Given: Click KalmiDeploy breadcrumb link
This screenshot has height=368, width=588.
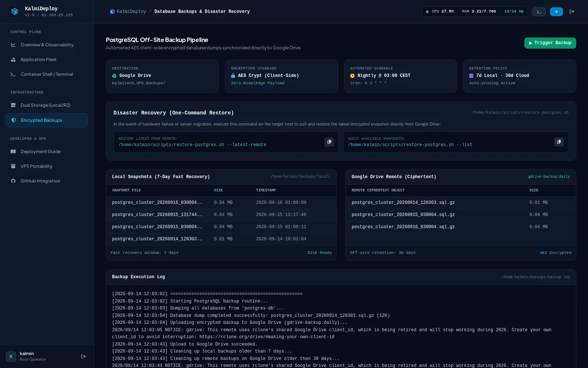Looking at the screenshot, I should 128,12.
